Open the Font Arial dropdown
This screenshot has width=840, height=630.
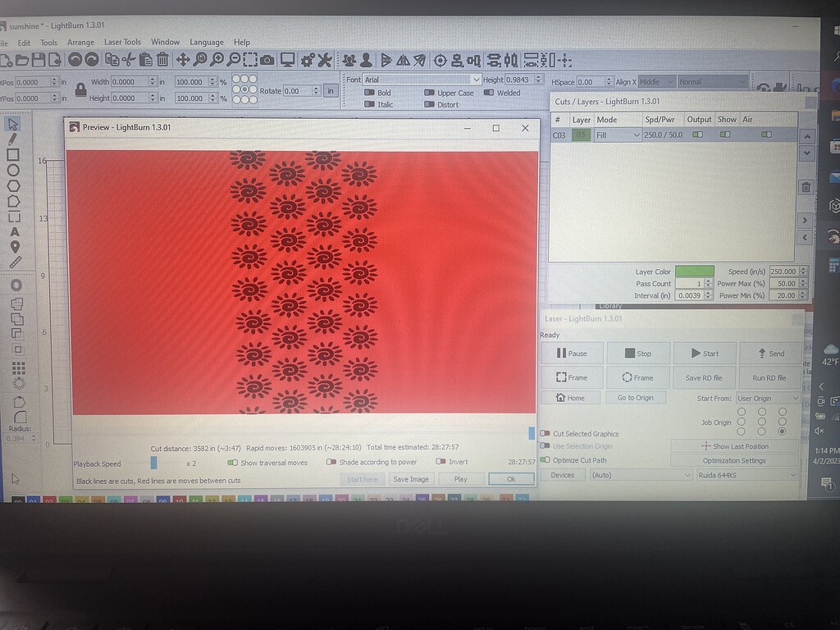pos(422,80)
